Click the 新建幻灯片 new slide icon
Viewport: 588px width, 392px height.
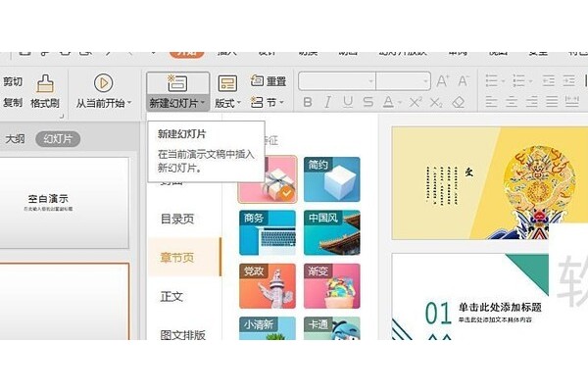pos(177,83)
